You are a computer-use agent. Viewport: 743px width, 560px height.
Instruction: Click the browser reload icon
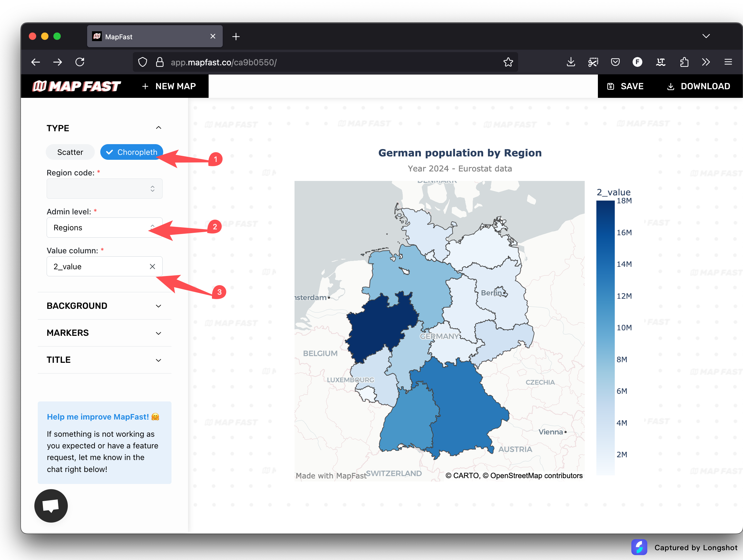point(80,62)
